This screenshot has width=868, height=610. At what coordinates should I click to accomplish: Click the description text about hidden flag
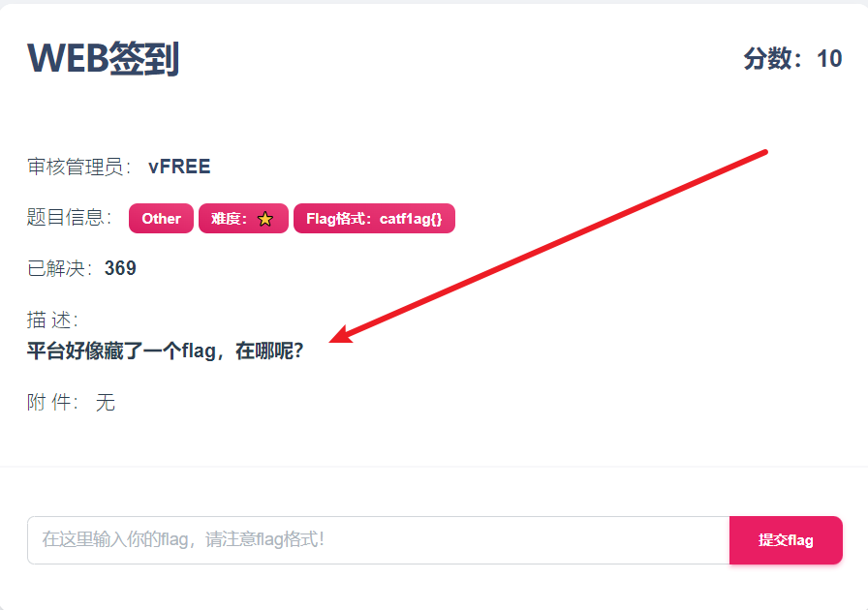tap(165, 351)
